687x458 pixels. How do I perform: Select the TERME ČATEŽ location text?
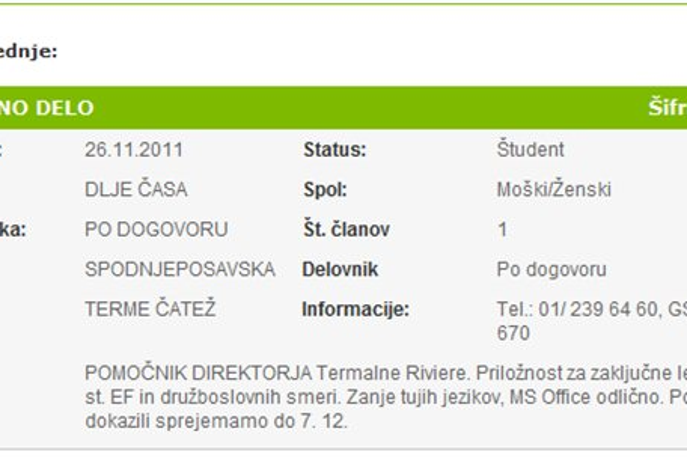(x=150, y=309)
